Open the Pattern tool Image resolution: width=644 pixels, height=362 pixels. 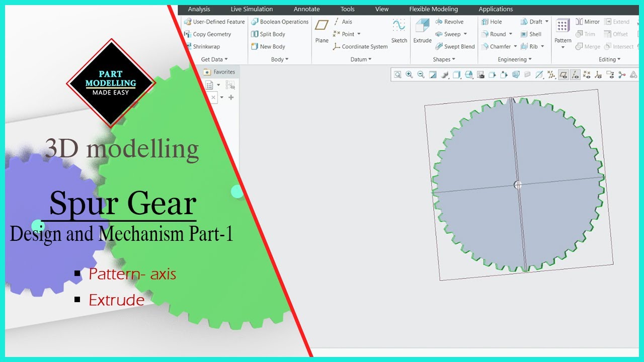tap(563, 33)
